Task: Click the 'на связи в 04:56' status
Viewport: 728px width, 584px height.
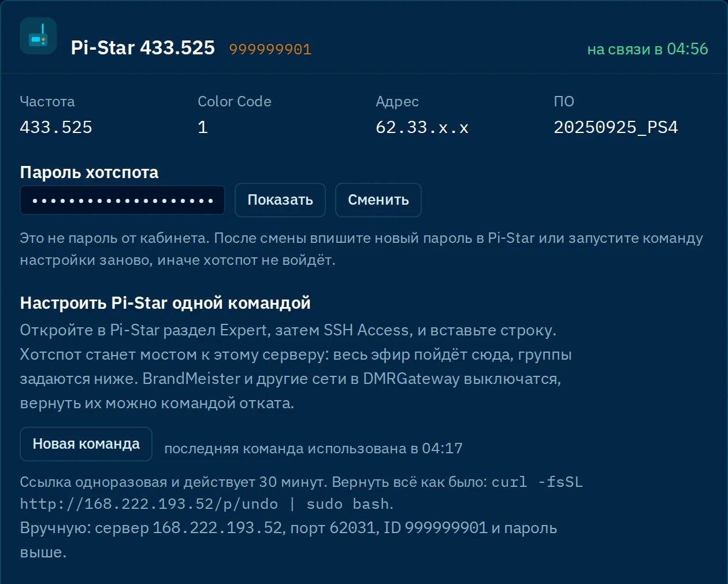Action: click(648, 49)
